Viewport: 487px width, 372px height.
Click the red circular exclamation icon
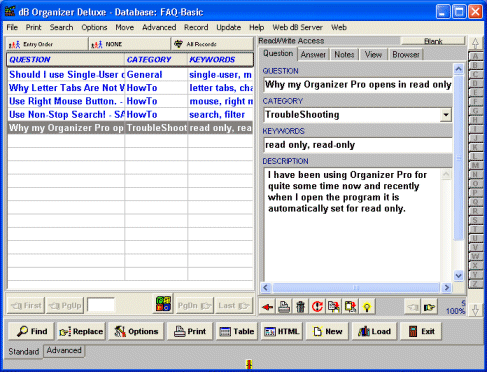[317, 307]
